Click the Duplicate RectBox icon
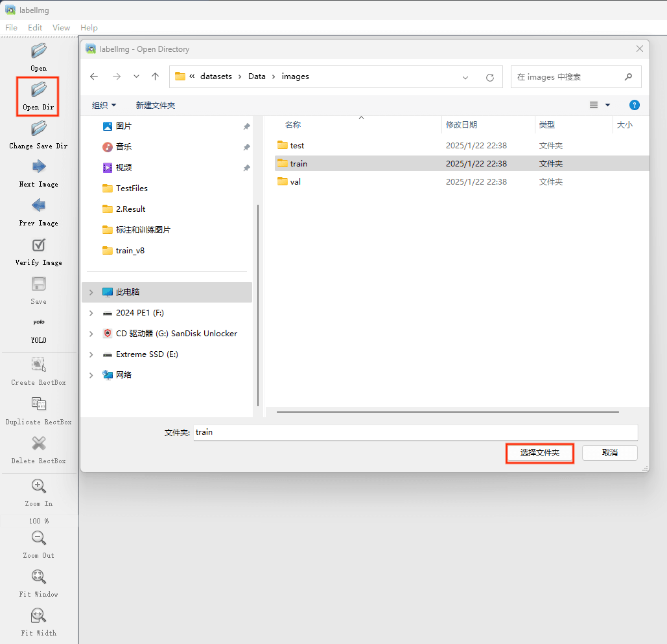Image resolution: width=667 pixels, height=644 pixels. coord(39,404)
